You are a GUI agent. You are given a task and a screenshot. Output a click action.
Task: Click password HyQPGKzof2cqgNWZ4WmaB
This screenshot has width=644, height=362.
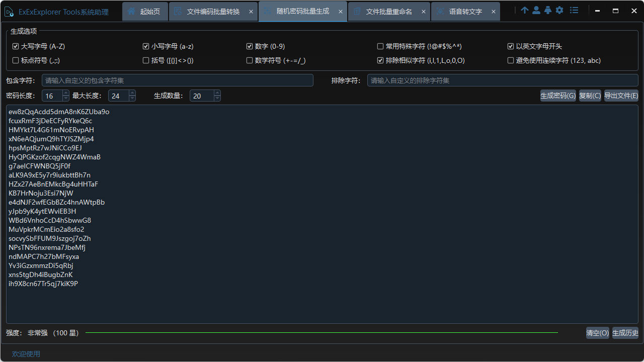[x=54, y=157]
